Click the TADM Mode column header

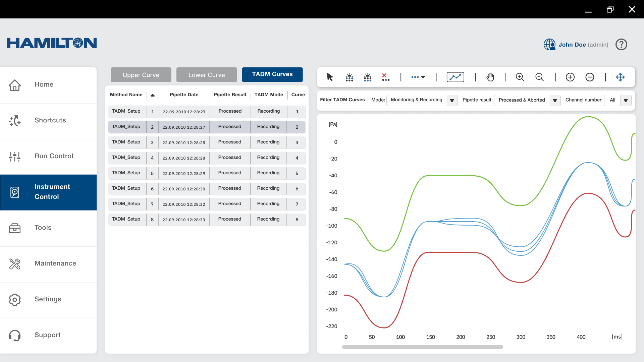tap(269, 95)
